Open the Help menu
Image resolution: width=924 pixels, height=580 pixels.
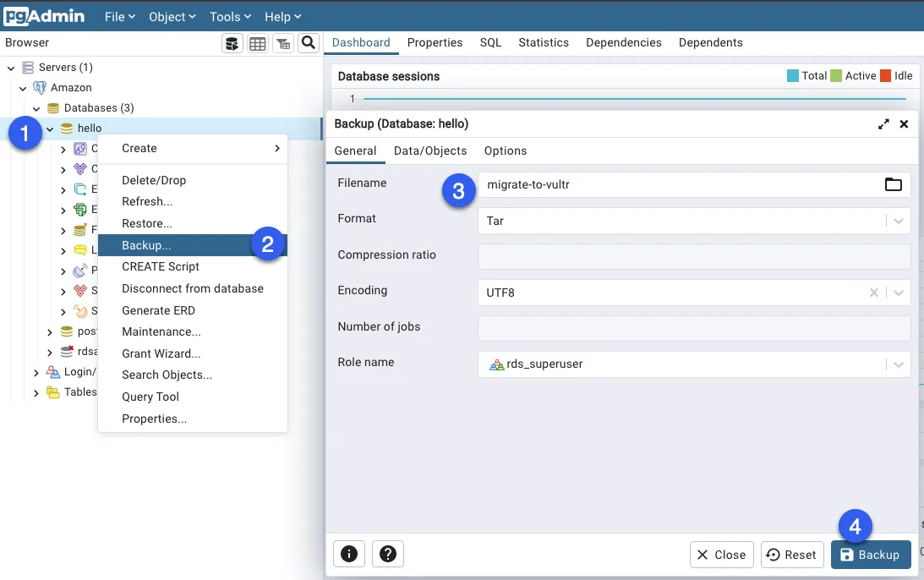[283, 17]
